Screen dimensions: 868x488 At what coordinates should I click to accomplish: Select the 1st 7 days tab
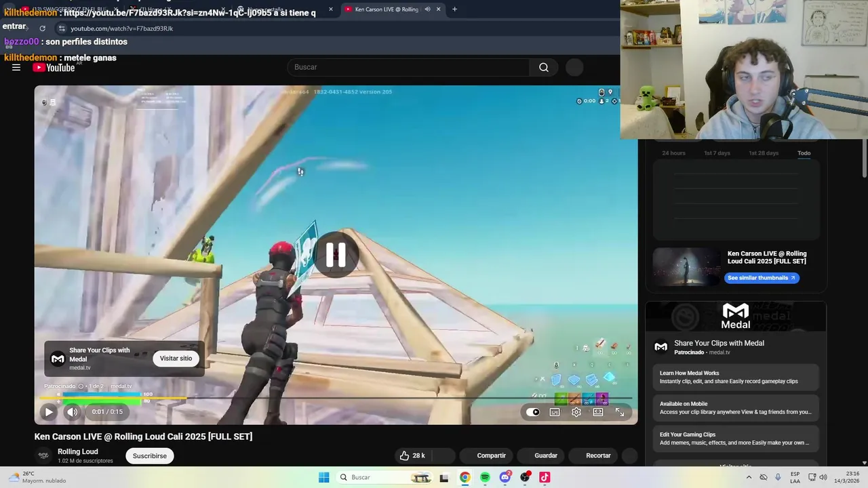click(717, 153)
